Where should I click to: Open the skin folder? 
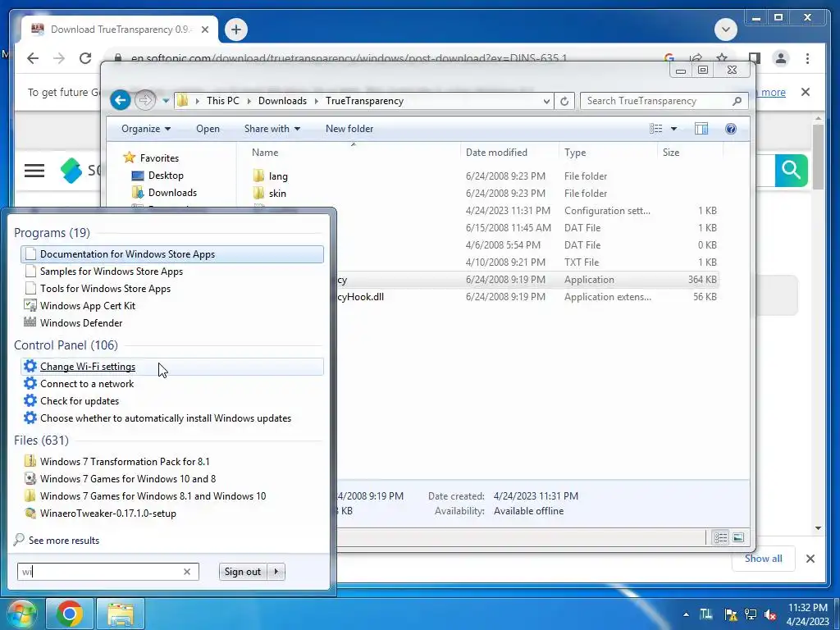click(x=277, y=193)
